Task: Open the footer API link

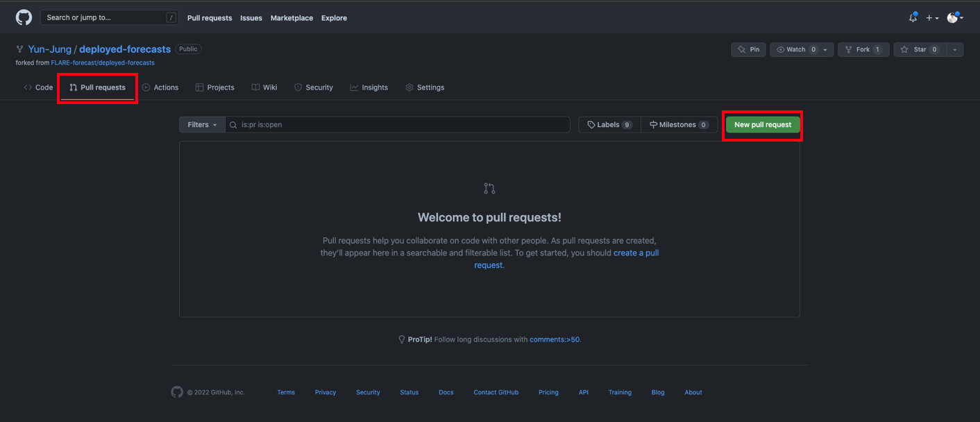Action: [584, 392]
